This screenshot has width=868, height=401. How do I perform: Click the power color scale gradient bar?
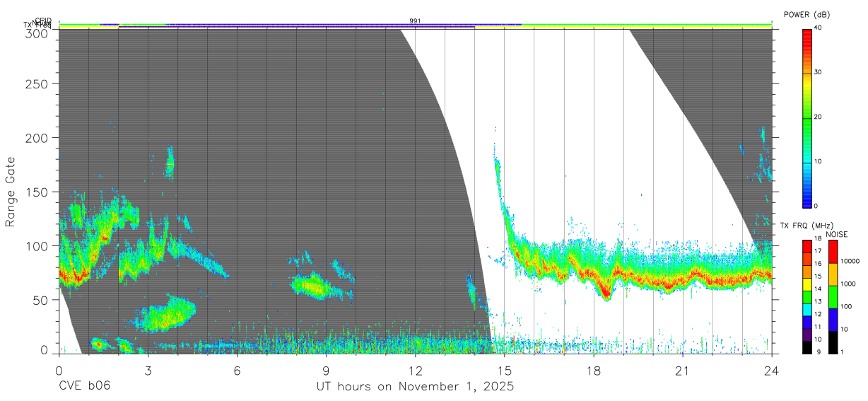[x=807, y=117]
